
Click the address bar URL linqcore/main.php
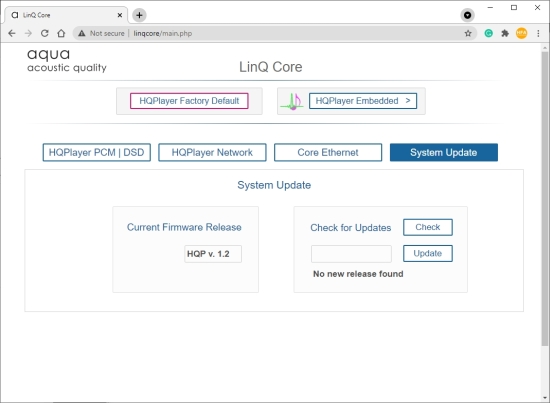point(163,33)
